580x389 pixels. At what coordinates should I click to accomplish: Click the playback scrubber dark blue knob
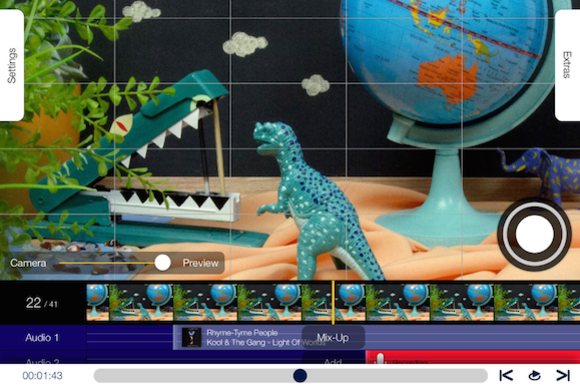(300, 375)
